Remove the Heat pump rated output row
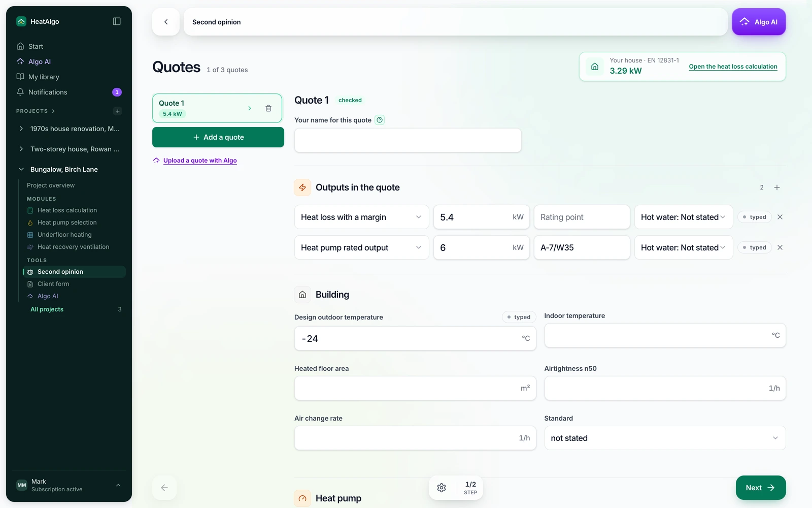 pos(780,247)
